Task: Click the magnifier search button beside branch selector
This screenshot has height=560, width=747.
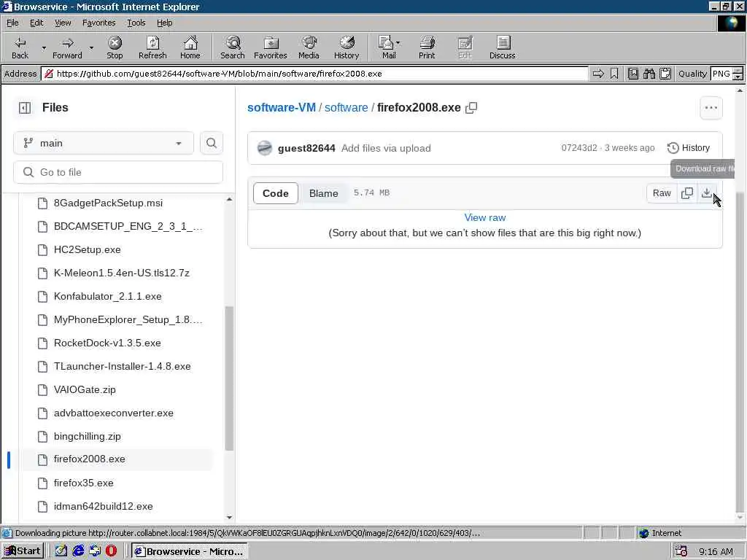Action: click(x=212, y=143)
